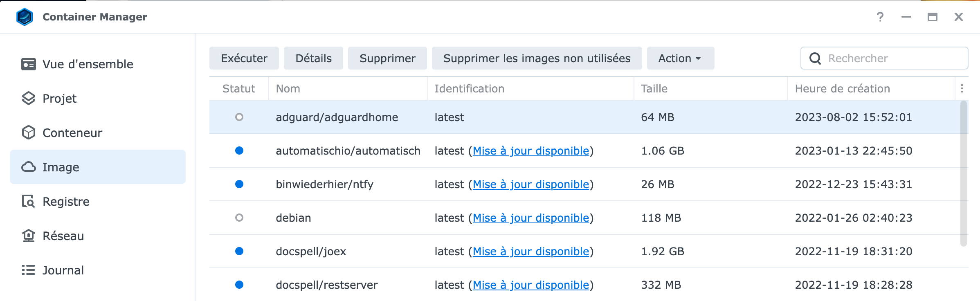Open the Journal list icon
Viewport: 980px width, 301px height.
click(x=28, y=270)
